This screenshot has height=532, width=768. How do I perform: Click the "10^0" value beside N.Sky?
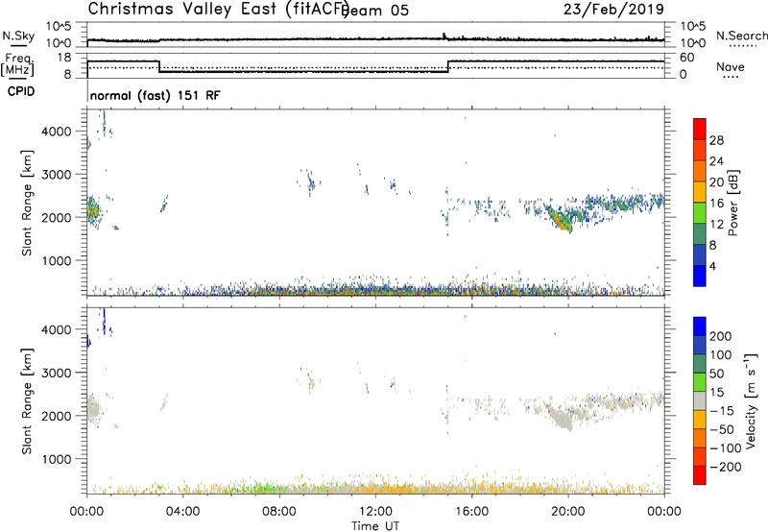tap(60, 43)
